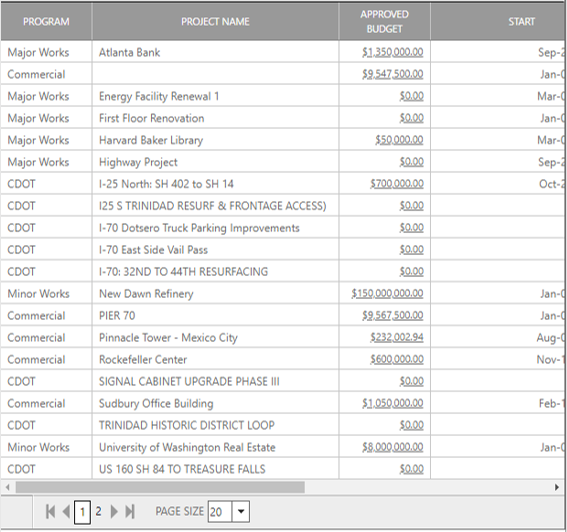The width and height of the screenshot is (567, 532).
Task: Open the $1,050,000.00 Sudbury budget link
Action: coord(393,403)
